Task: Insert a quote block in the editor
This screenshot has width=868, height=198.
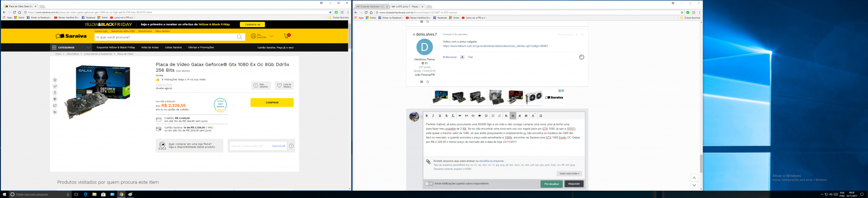Action: [466, 116]
